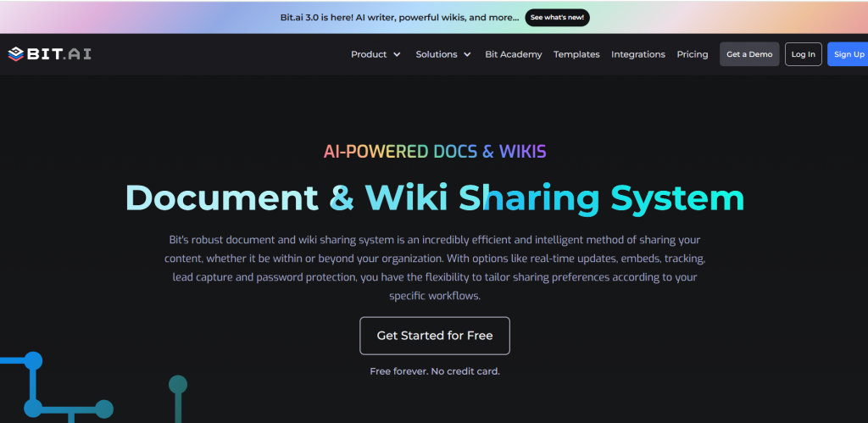Click the Sign Up button

click(x=848, y=54)
